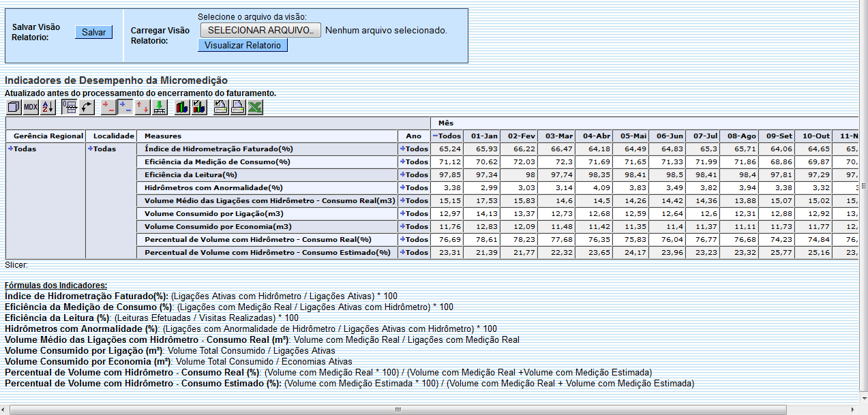Toggle red drill member mode

click(108, 107)
